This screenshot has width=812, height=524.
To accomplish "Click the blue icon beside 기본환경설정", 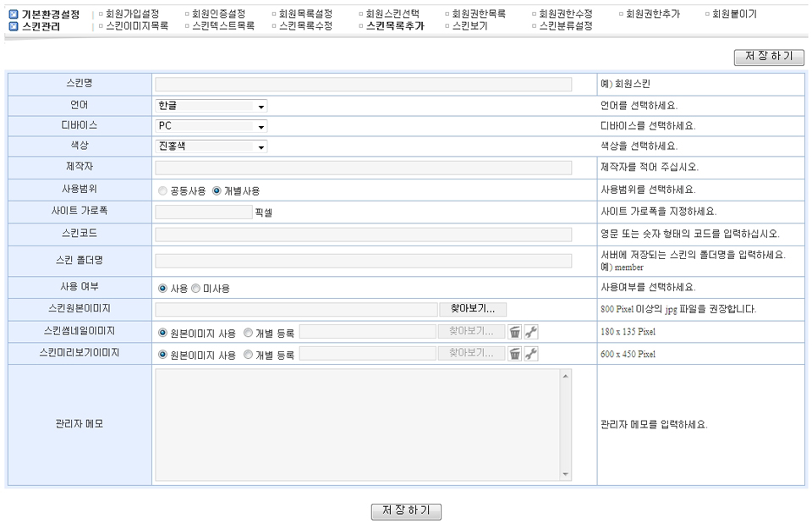I will click(x=14, y=14).
